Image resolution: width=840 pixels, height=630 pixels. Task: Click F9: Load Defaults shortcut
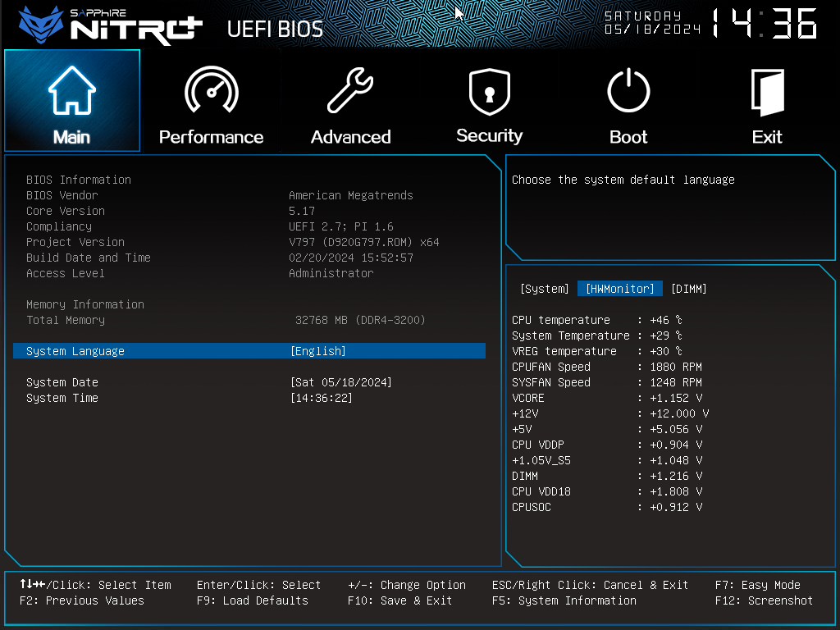pos(253,600)
